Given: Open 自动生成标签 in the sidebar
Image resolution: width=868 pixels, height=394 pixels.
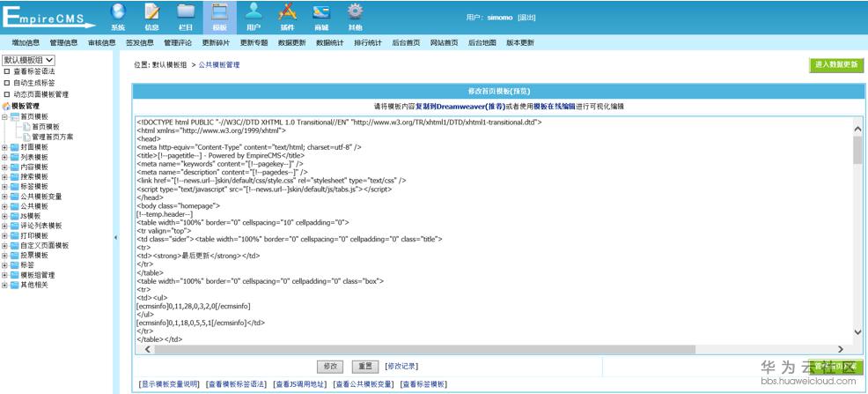Looking at the screenshot, I should click(34, 83).
